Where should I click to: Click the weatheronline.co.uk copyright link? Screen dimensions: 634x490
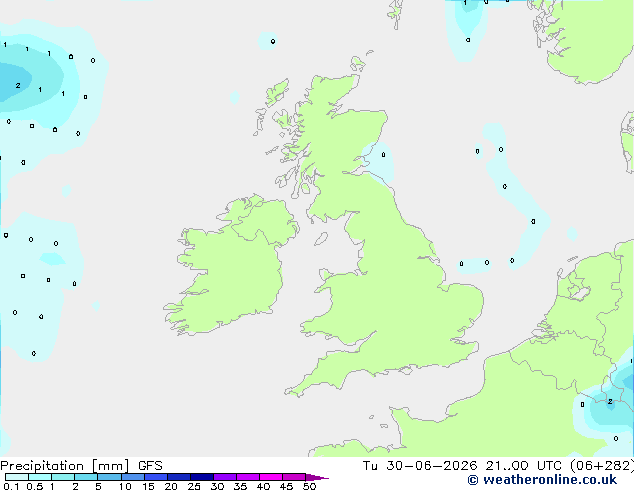point(542,480)
